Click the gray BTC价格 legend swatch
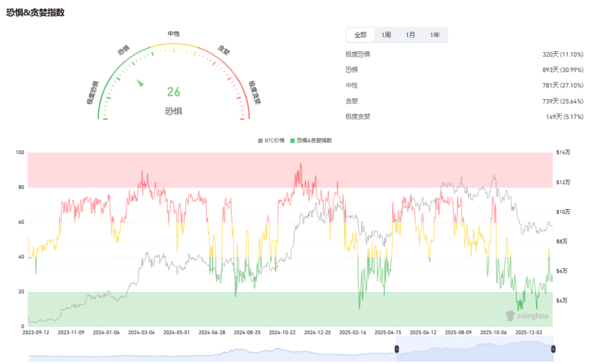The height and width of the screenshot is (364, 589). click(x=260, y=141)
